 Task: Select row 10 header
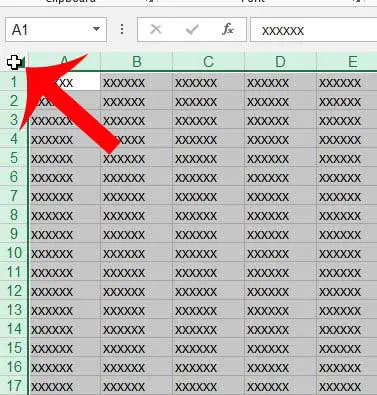14,253
